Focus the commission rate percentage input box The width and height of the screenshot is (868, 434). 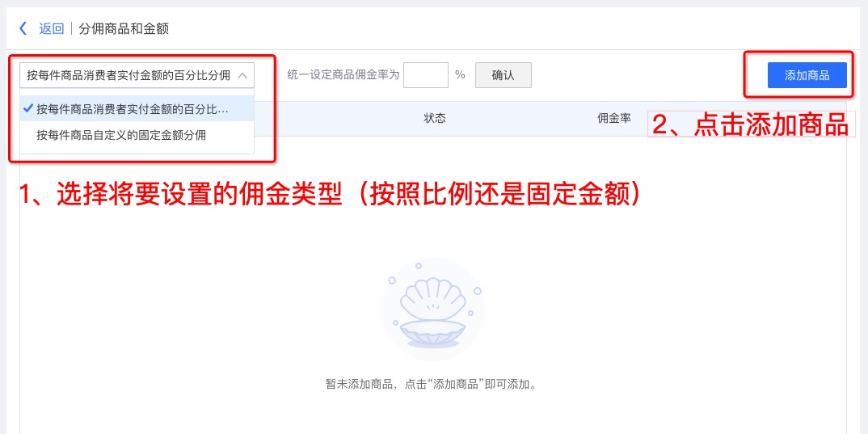pyautogui.click(x=426, y=75)
